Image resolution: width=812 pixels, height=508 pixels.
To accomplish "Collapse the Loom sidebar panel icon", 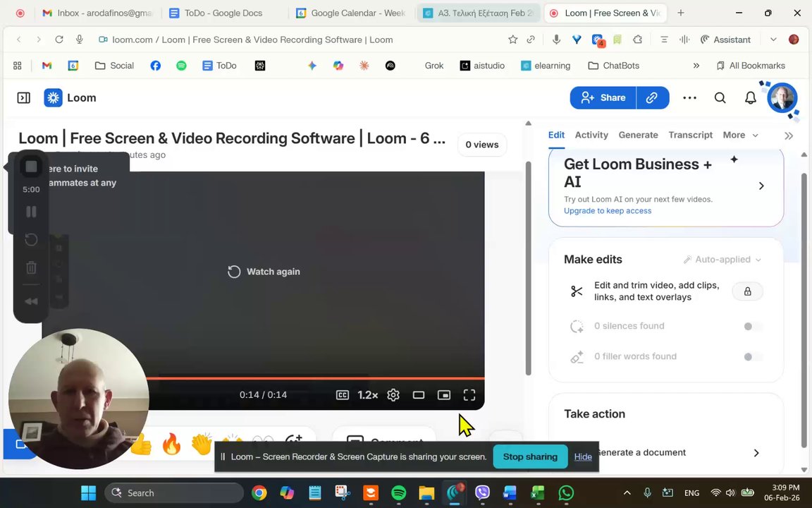I will click(24, 98).
